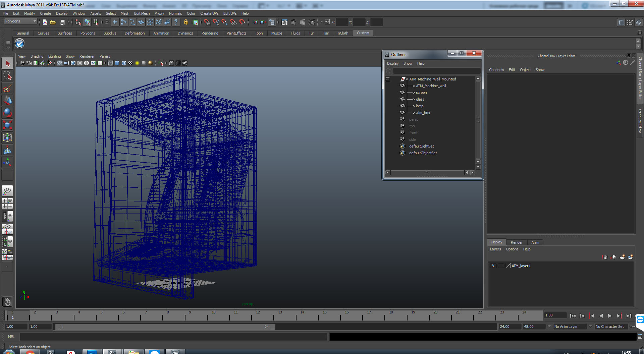Screen dimensions: 644x354
Task: Switch to perspective/graph editor layout
Action: pyautogui.click(x=7, y=229)
